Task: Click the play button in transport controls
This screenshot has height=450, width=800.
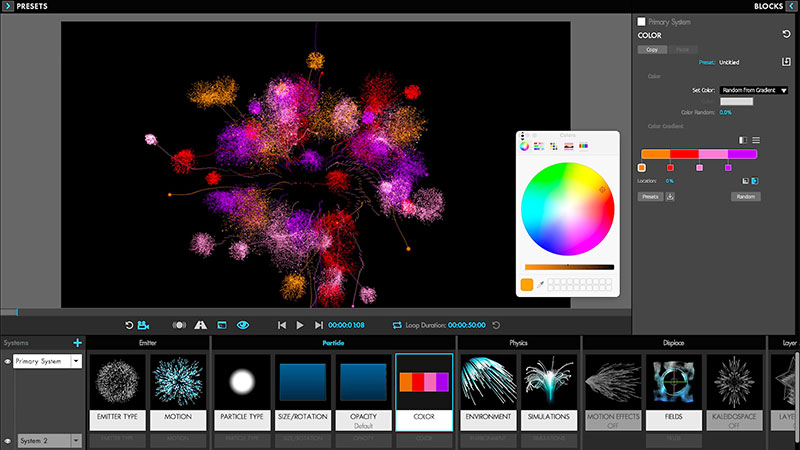Action: click(x=300, y=325)
